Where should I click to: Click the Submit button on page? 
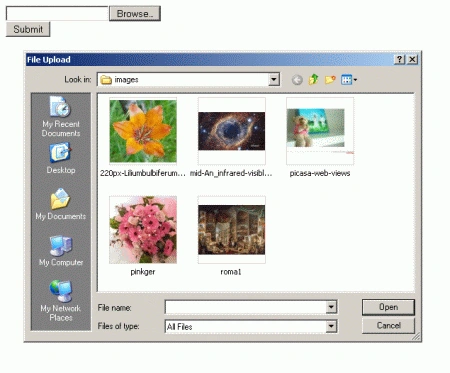28,29
